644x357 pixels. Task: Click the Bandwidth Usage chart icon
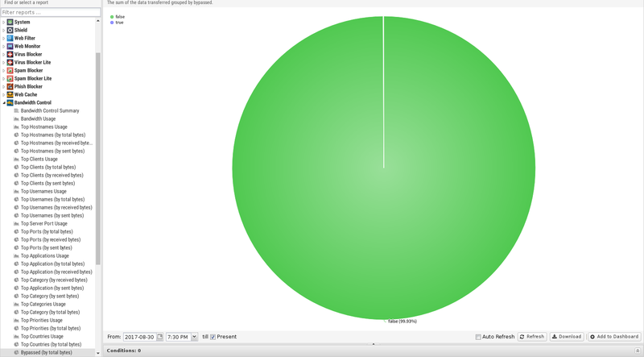coord(16,118)
